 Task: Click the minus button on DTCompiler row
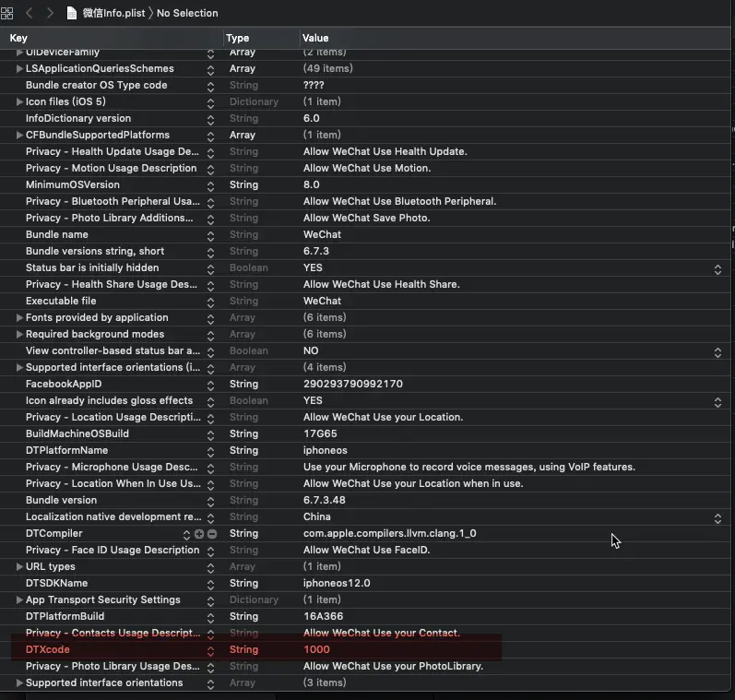[x=212, y=534]
